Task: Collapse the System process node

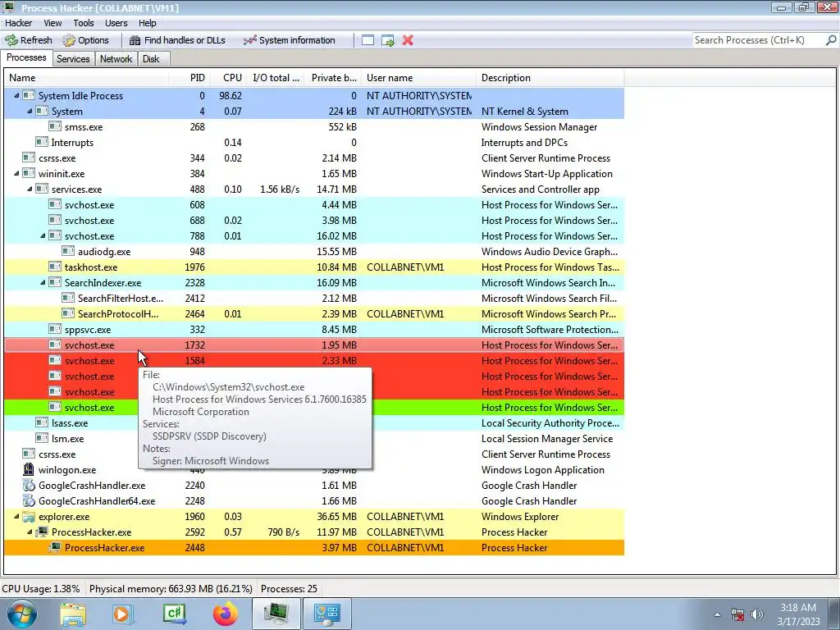Action: 30,112
